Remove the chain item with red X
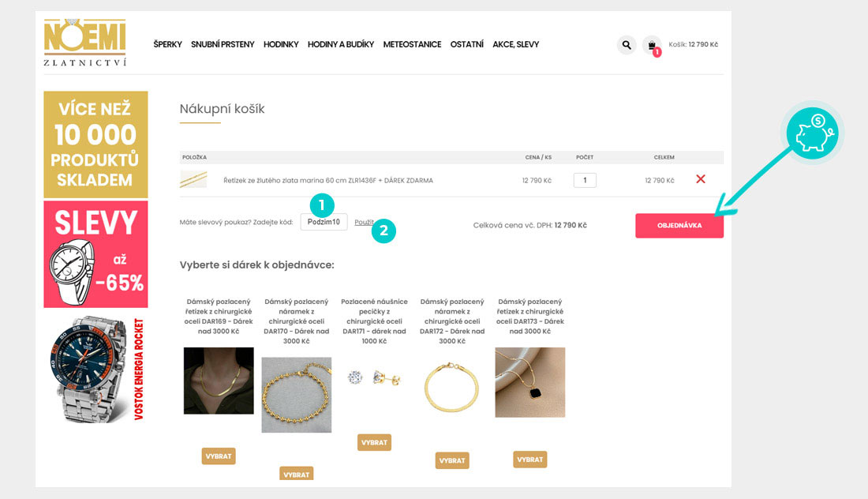Screen dimensions: 868x499 [x=701, y=179]
